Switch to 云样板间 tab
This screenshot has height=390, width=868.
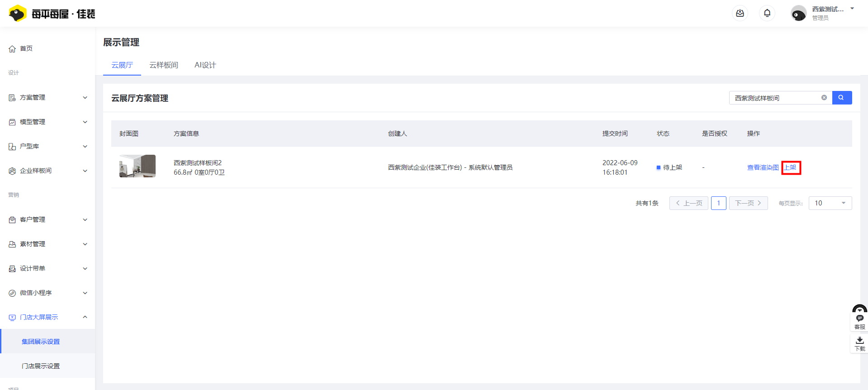click(164, 65)
